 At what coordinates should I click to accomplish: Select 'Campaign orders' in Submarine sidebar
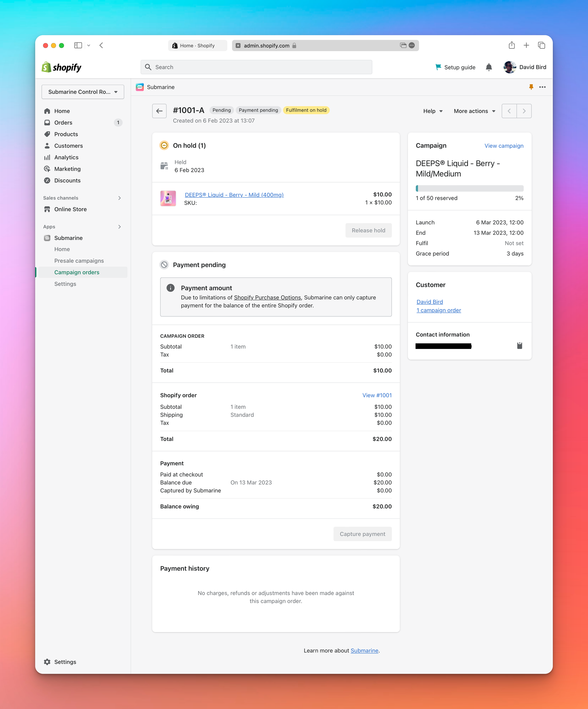pos(77,272)
